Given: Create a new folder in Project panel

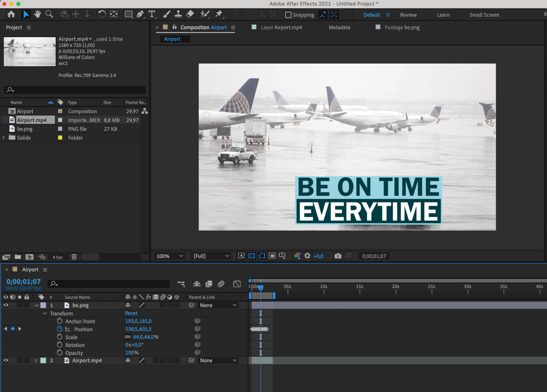Looking at the screenshot, I should pos(18,257).
